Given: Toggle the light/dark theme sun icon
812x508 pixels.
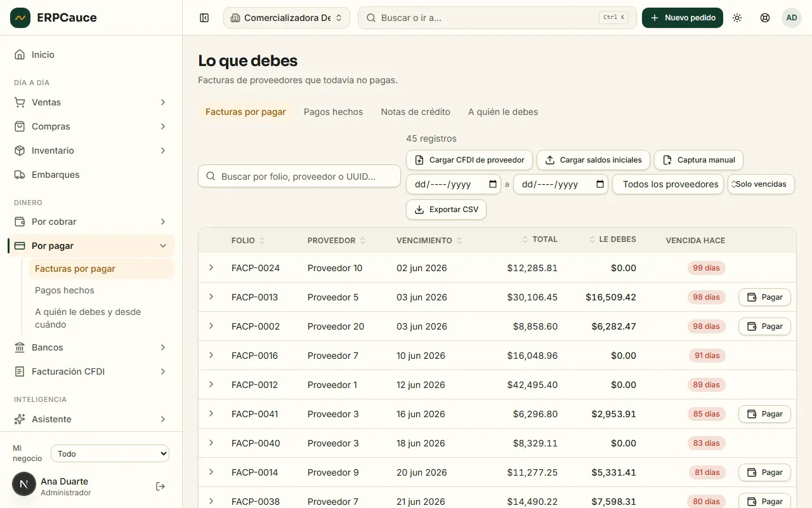Looking at the screenshot, I should [737, 18].
